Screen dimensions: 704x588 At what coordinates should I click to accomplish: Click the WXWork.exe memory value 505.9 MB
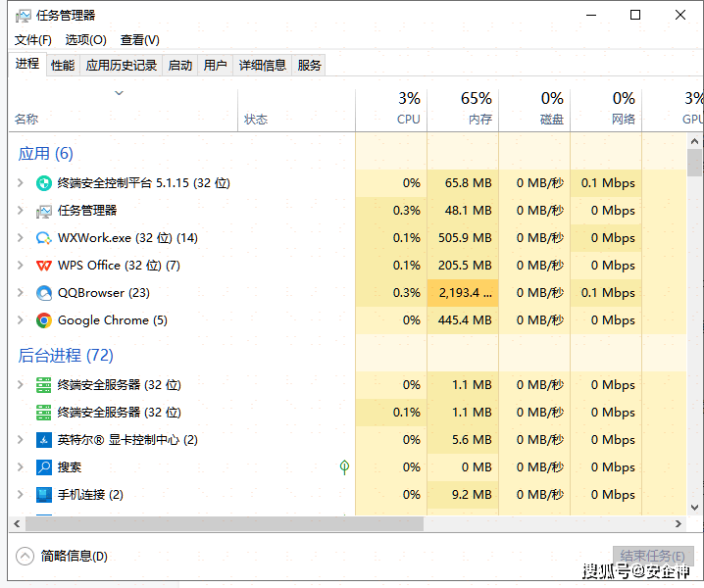click(x=465, y=237)
